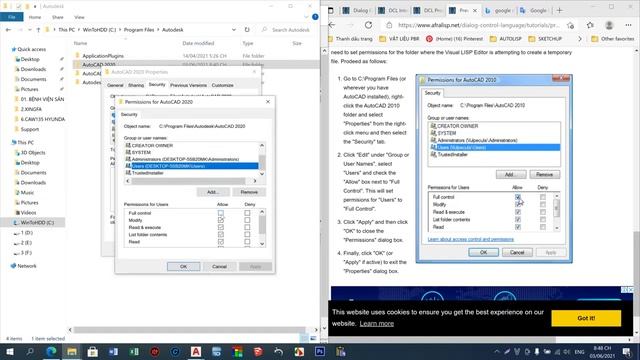
Task: Check Allow for Full control
Action: [221, 213]
